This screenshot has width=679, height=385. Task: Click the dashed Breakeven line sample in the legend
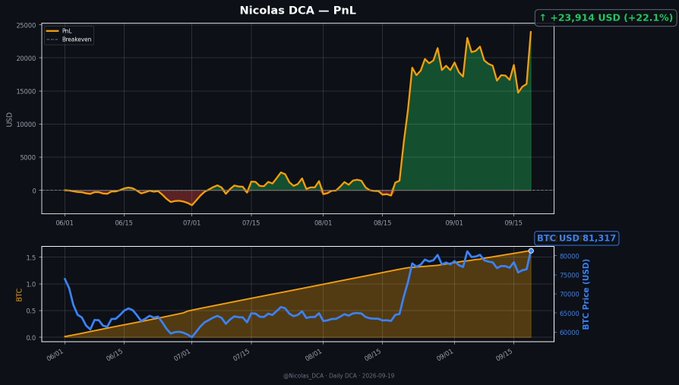(x=52, y=39)
